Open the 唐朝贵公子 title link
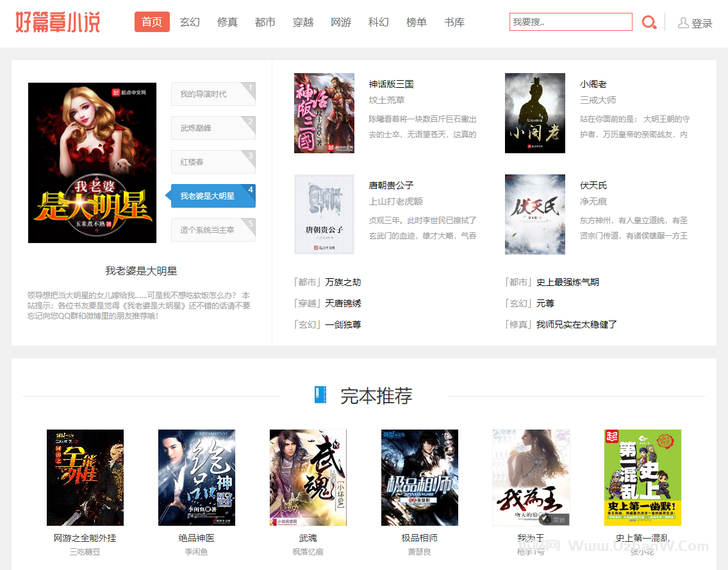 [391, 185]
